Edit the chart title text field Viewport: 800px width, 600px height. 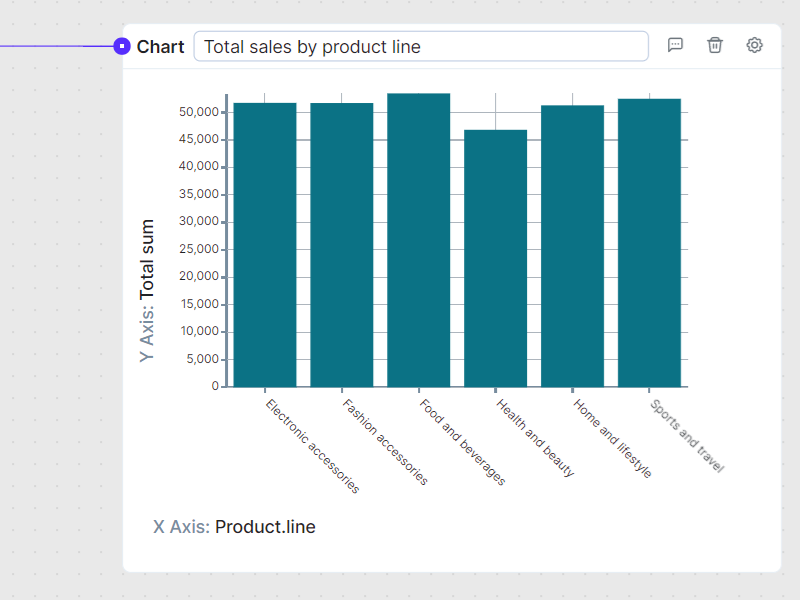(x=421, y=46)
